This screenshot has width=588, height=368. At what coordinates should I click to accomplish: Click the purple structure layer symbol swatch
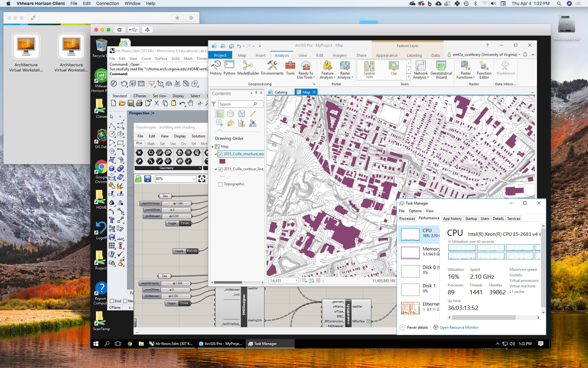coord(222,161)
